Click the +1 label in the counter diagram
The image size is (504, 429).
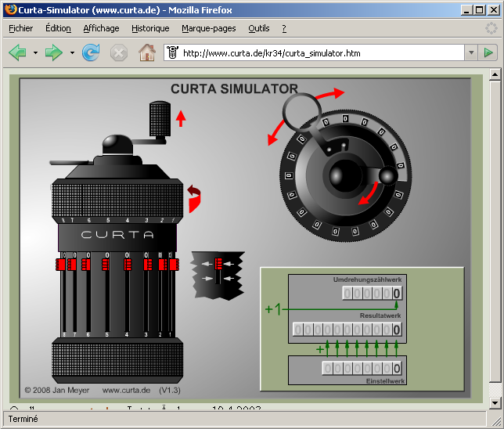point(273,309)
